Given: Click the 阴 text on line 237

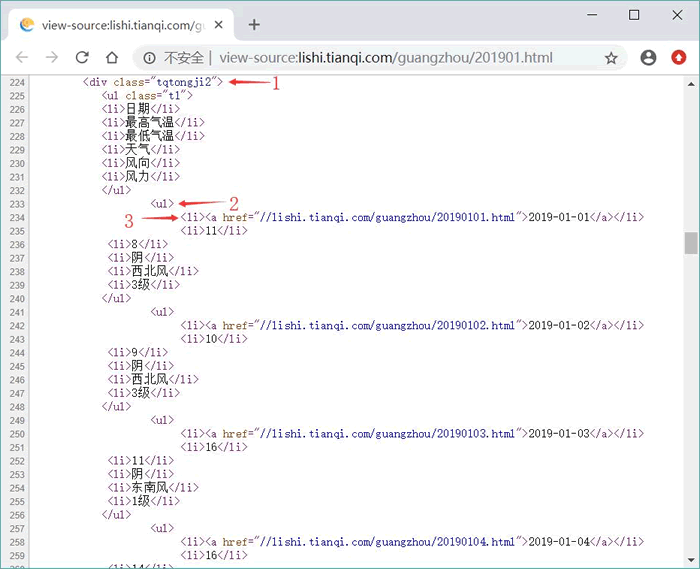Looking at the screenshot, I should (x=137, y=258).
